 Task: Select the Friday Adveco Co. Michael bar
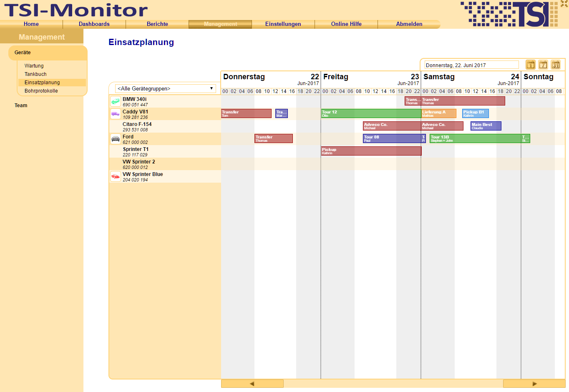[392, 126]
